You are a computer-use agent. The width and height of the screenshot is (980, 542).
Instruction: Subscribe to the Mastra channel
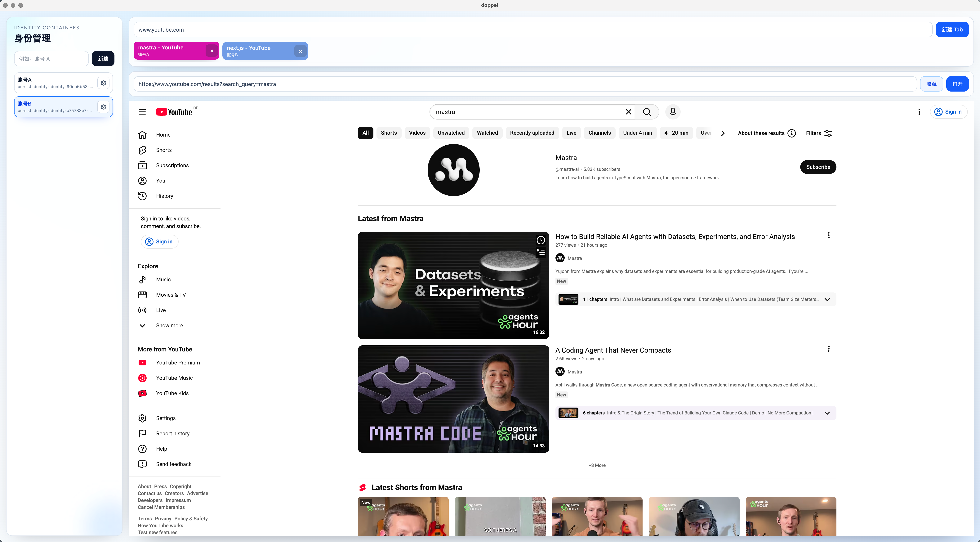(x=818, y=167)
